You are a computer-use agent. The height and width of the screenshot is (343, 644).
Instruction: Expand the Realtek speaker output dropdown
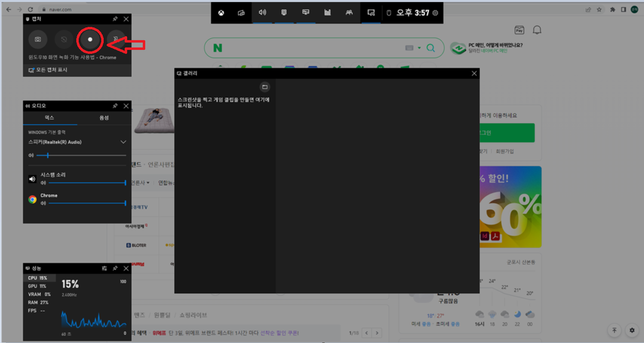(x=124, y=141)
